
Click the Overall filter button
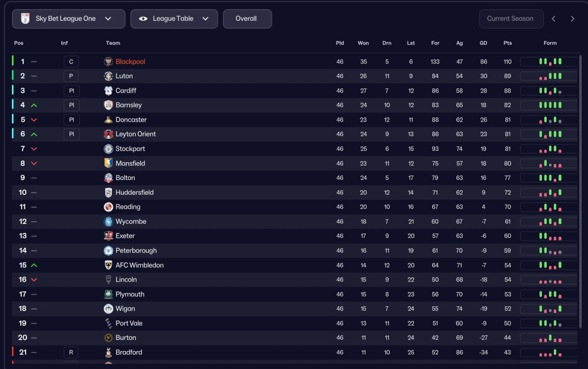[247, 19]
